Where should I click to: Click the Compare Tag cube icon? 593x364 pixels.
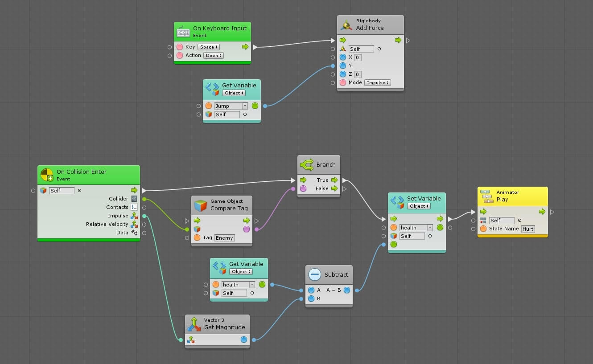coord(201,205)
